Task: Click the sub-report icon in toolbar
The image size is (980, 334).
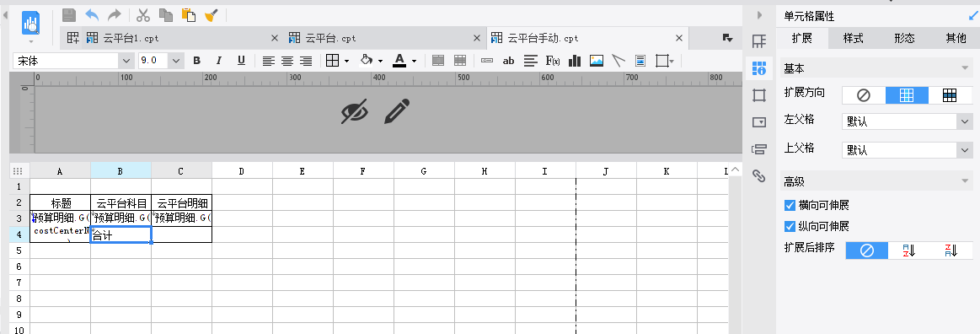Action: pyautogui.click(x=640, y=61)
